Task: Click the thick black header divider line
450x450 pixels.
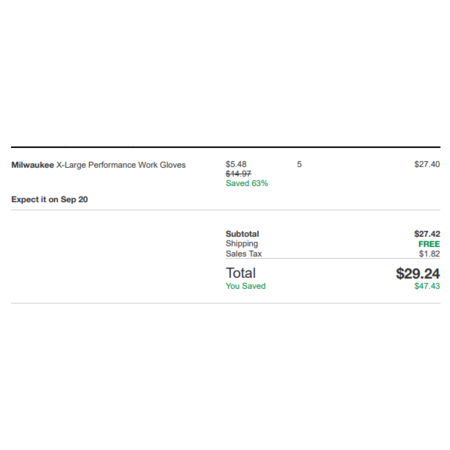Action: pyautogui.click(x=226, y=147)
